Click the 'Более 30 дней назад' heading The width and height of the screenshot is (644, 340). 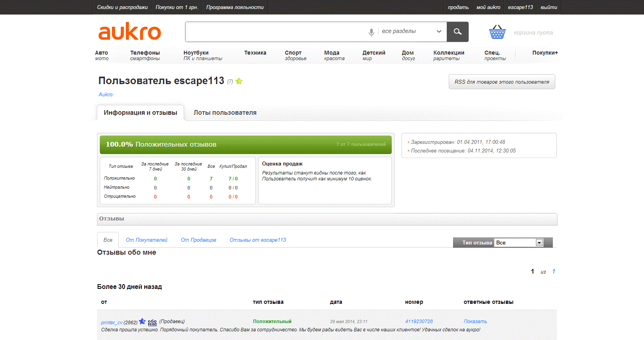[x=130, y=287]
